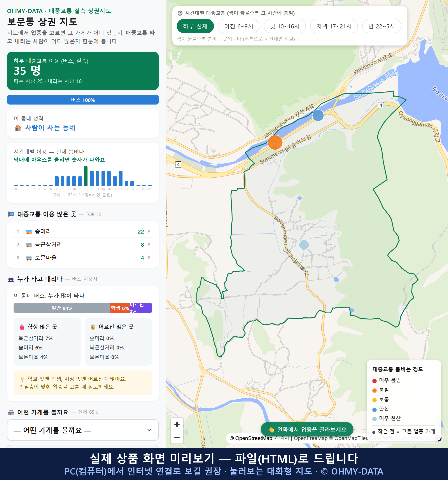Zoom out the map with minus button
448x480 pixels.
click(x=177, y=437)
